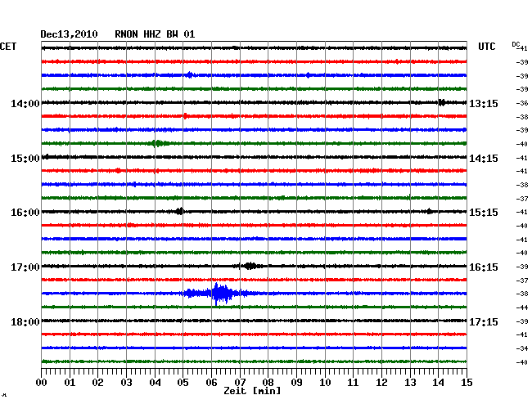
Task: Click minute tick label 04
Action: click(155, 383)
